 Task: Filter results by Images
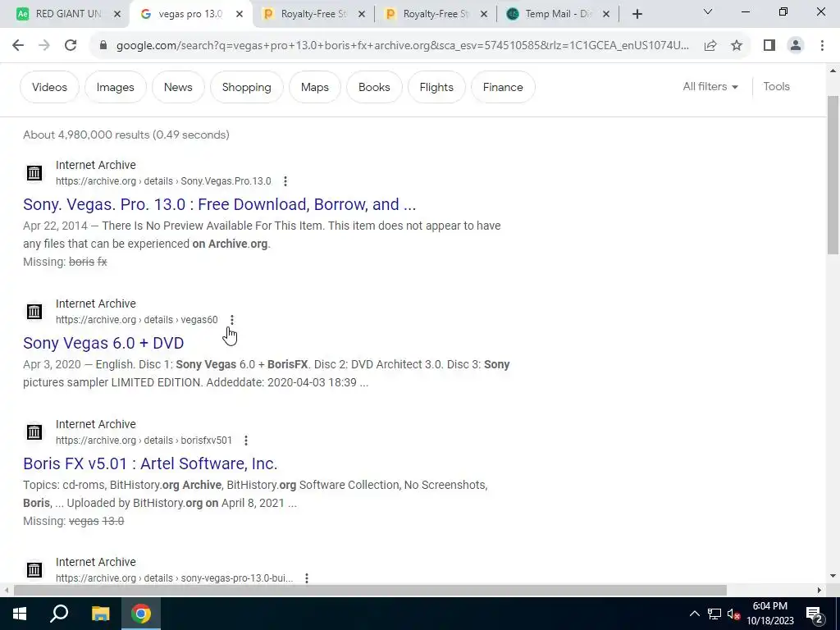coord(115,87)
